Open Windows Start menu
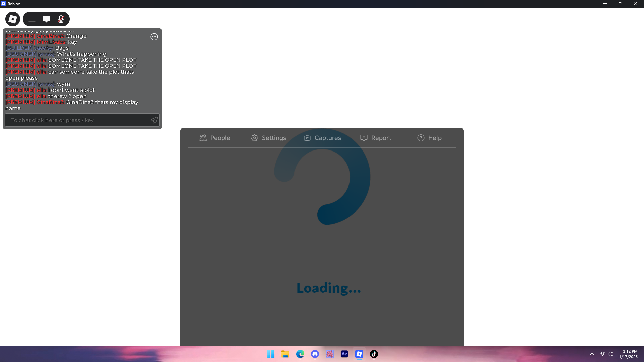 270,354
